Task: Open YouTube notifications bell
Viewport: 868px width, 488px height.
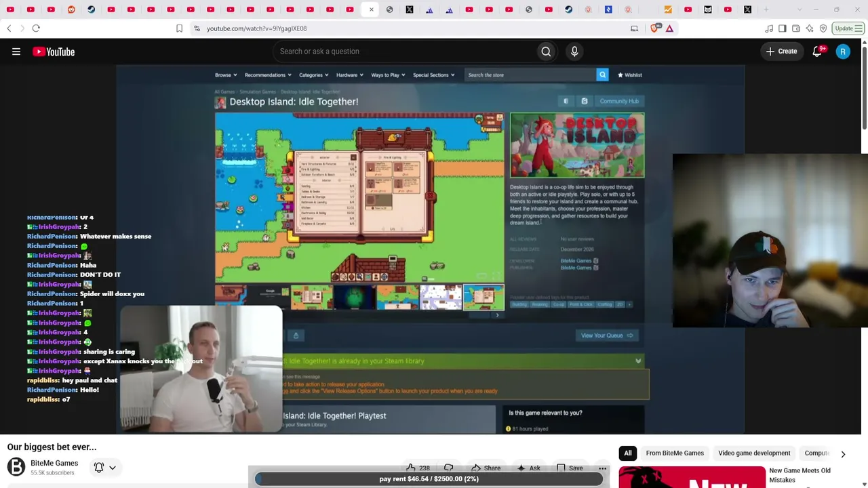Action: [x=817, y=52]
